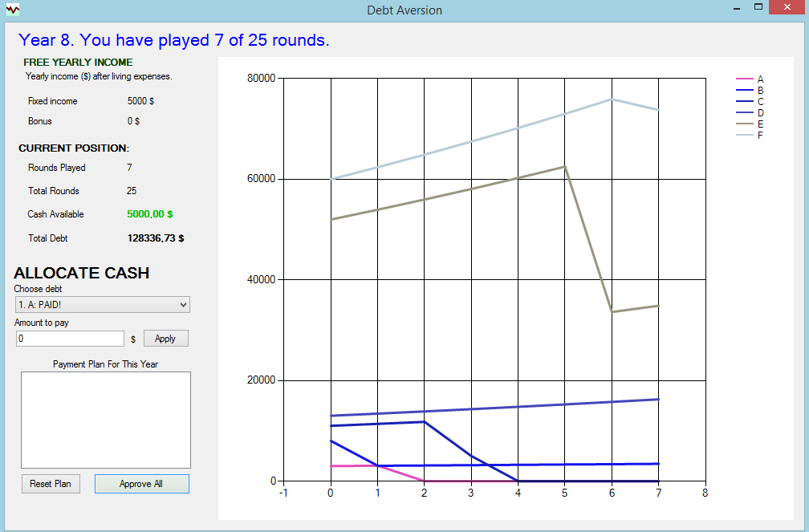The width and height of the screenshot is (809, 532).
Task: Focus the Amount to pay field
Action: point(70,339)
